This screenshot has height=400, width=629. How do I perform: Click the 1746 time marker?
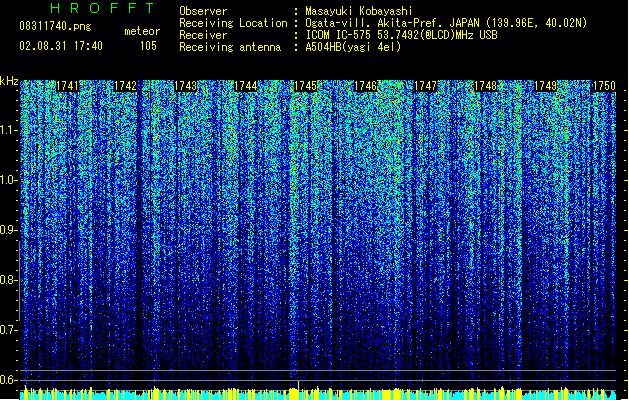(x=365, y=86)
